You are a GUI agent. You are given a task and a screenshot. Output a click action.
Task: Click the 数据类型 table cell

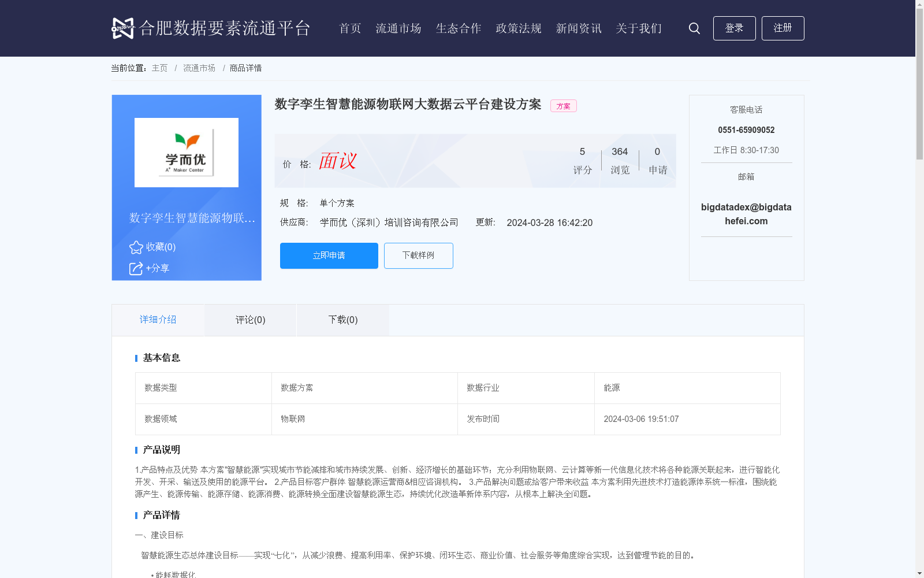pyautogui.click(x=203, y=388)
